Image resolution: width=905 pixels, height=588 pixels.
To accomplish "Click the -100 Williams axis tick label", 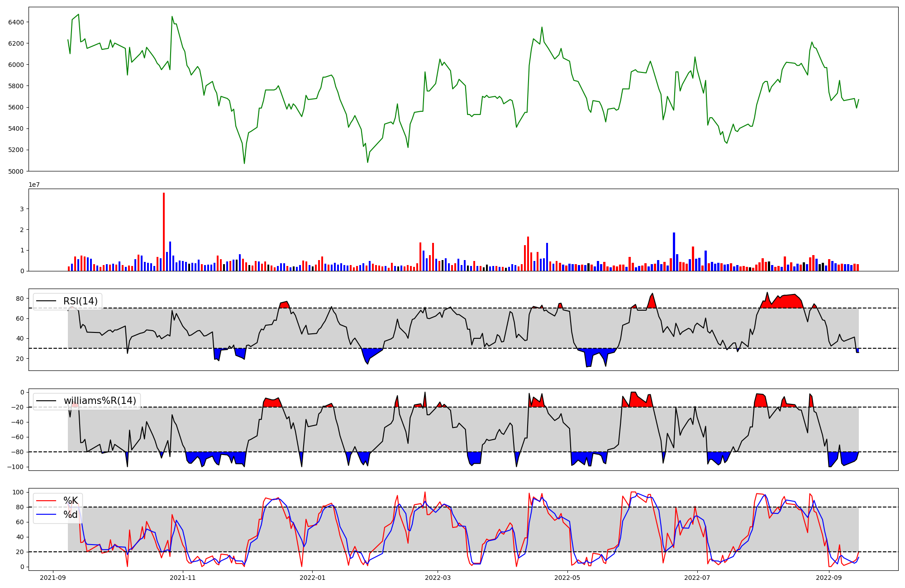I will 16,467.
